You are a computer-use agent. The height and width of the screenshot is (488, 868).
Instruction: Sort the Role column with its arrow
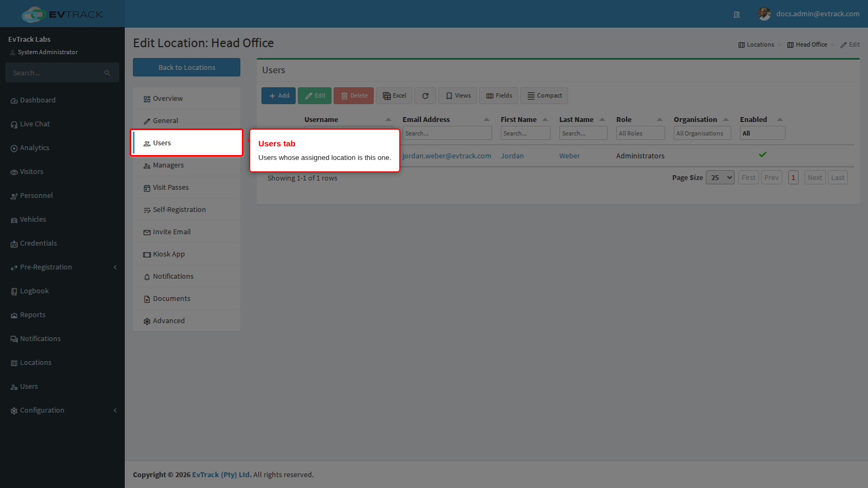660,120
